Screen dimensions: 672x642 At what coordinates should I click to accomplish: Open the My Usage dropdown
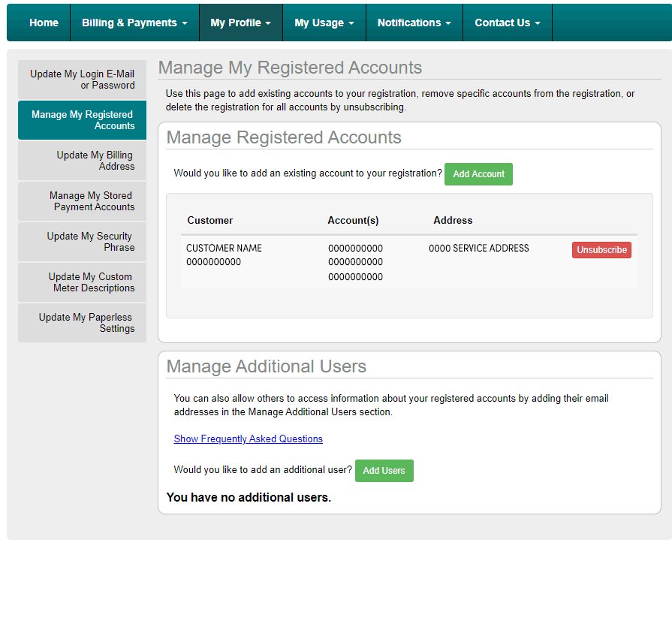[324, 23]
